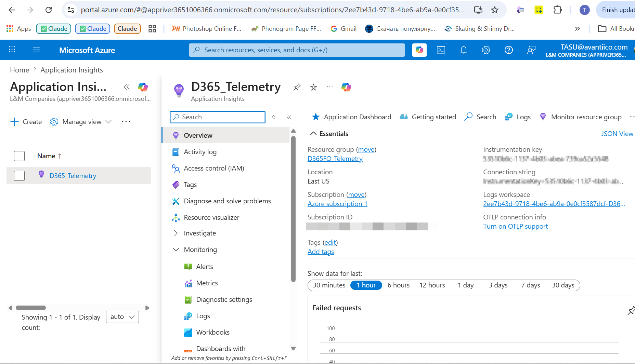Pin D365_Telemetry to dashboard

click(x=297, y=87)
